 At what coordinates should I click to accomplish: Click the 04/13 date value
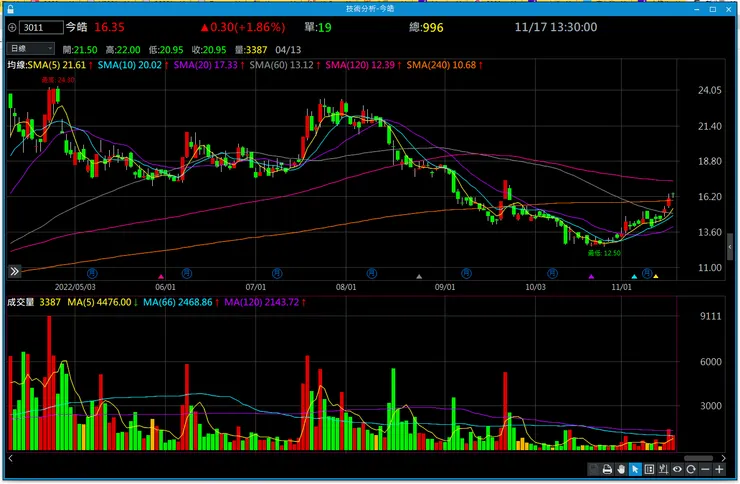click(288, 50)
